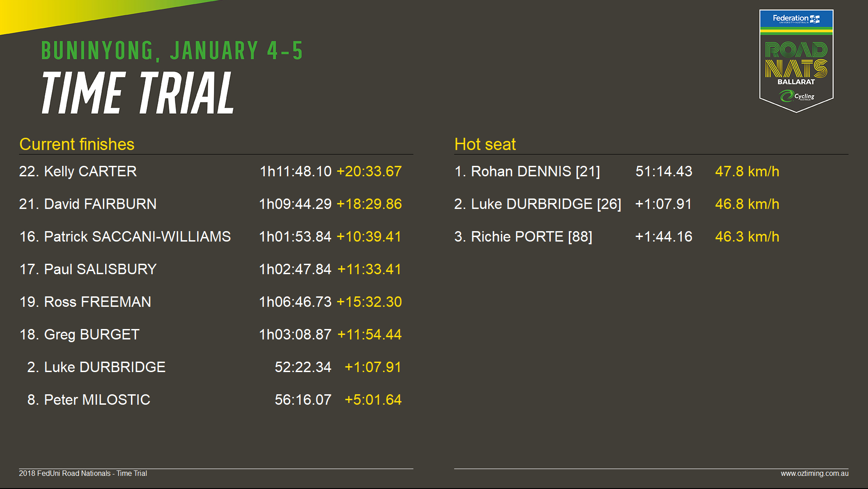The height and width of the screenshot is (489, 868).
Task: Click Richie PORTE [88] hot seat row
Action: (617, 237)
